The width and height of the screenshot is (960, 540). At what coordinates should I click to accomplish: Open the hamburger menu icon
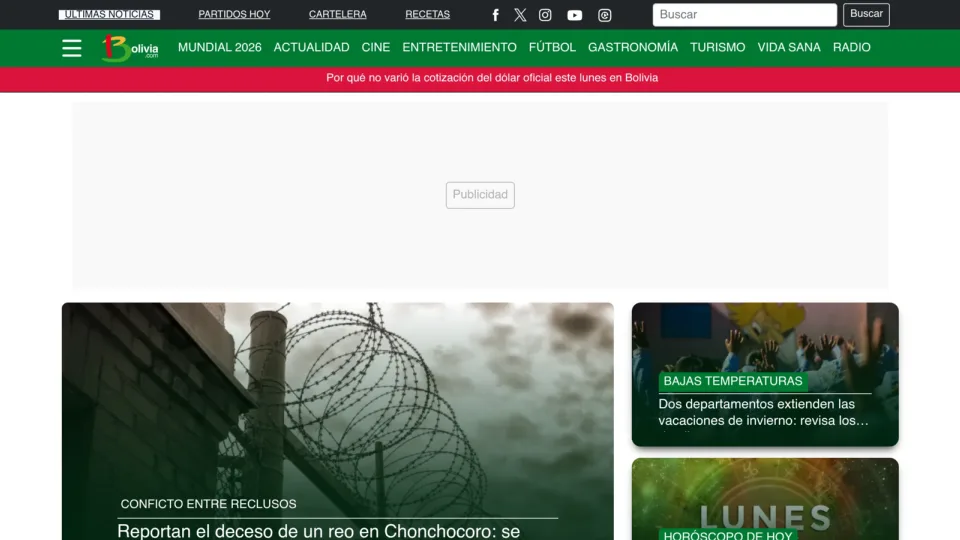click(72, 48)
